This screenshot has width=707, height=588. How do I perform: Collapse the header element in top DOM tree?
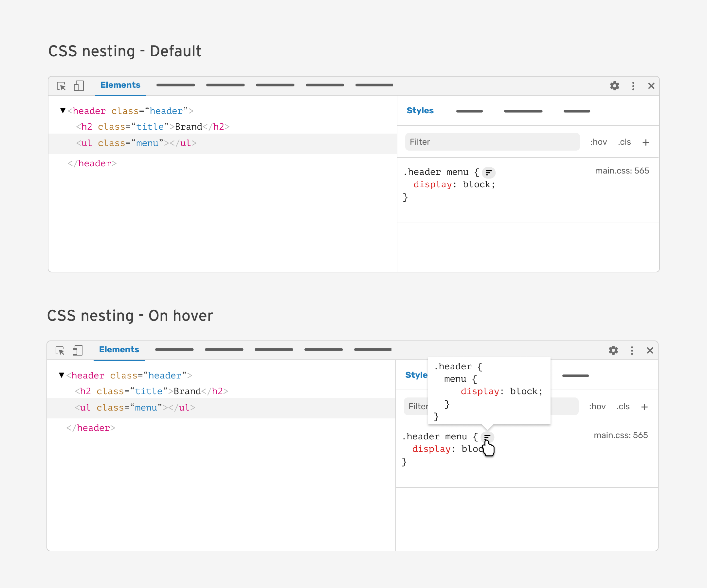coord(63,110)
